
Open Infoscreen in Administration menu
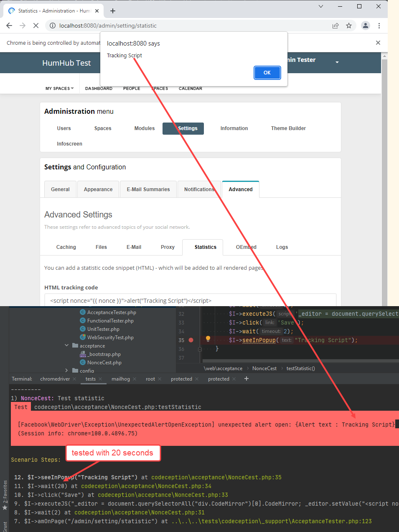point(69,144)
